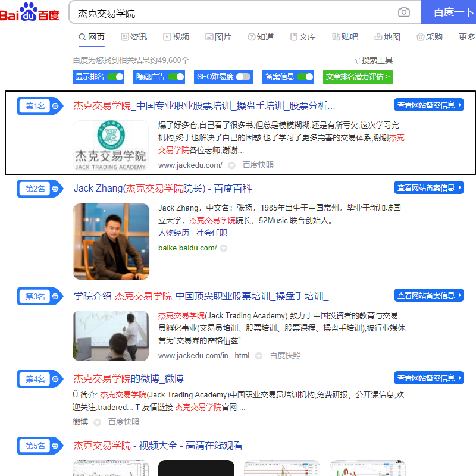Toggle the 显示排名 switch

coord(115,77)
